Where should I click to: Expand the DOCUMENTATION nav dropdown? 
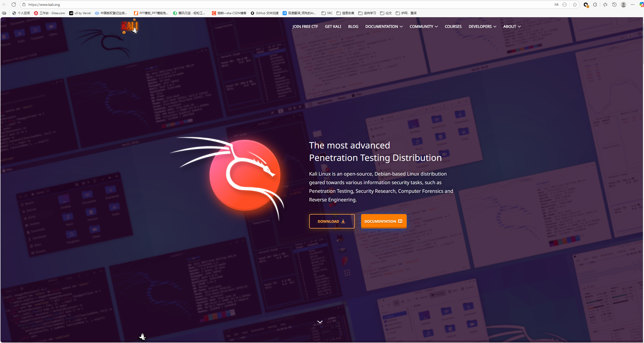click(384, 27)
